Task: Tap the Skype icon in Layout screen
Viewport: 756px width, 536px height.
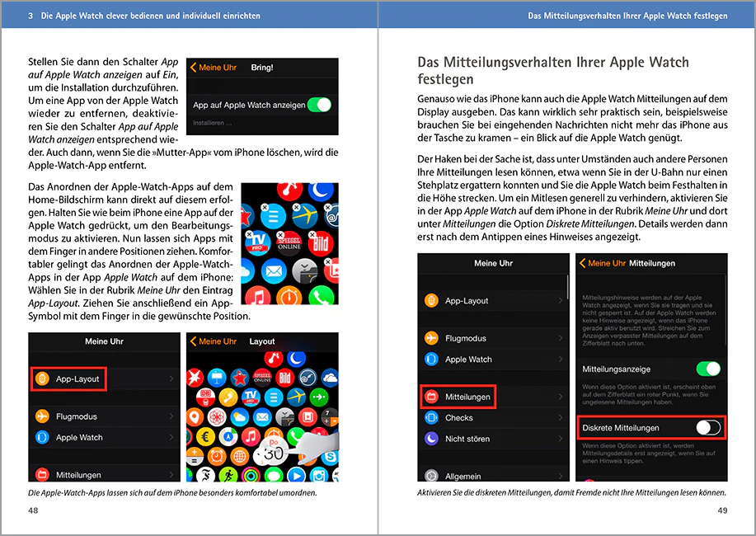Action: coord(331,456)
